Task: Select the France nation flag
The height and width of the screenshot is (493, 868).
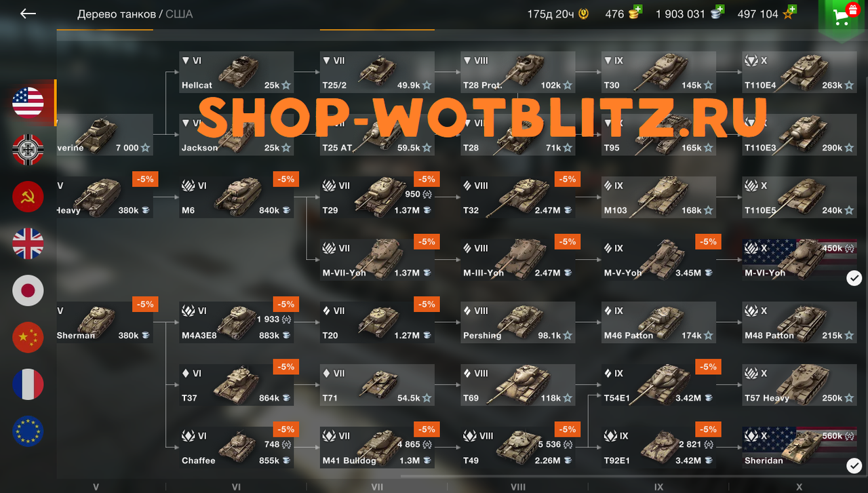Action: click(x=28, y=384)
